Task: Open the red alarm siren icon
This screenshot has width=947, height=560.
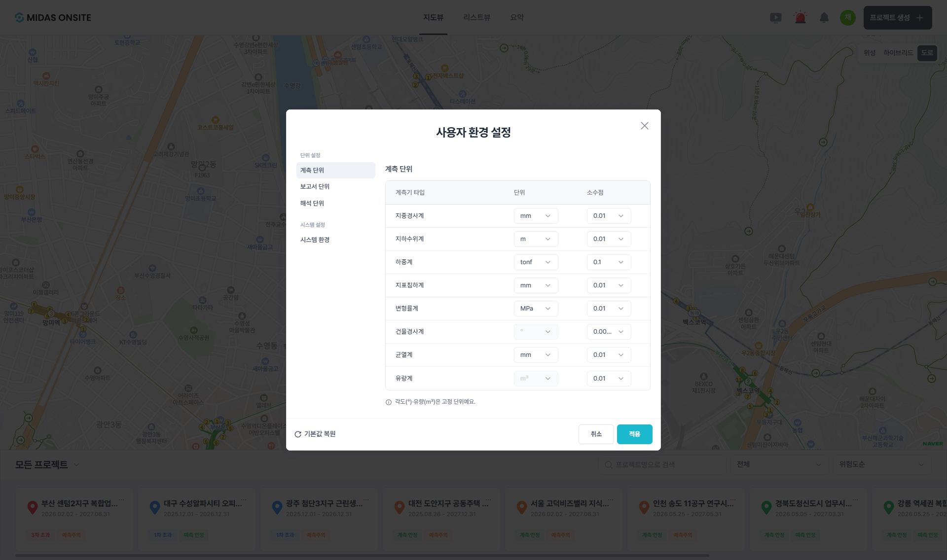Action: point(800,18)
